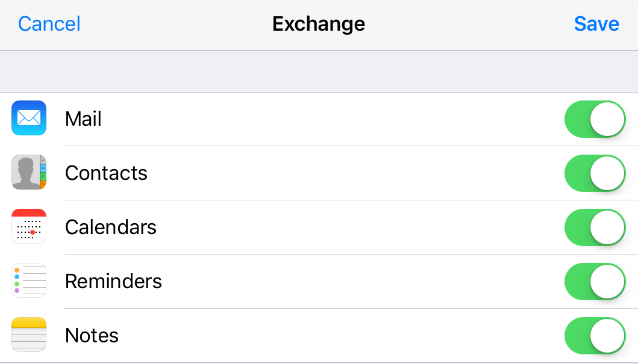Click the Reminders text label
This screenshot has height=364, width=638.
(113, 282)
